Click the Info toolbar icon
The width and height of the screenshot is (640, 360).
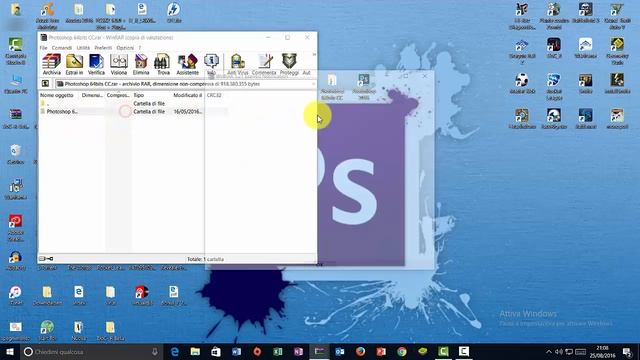tap(211, 64)
